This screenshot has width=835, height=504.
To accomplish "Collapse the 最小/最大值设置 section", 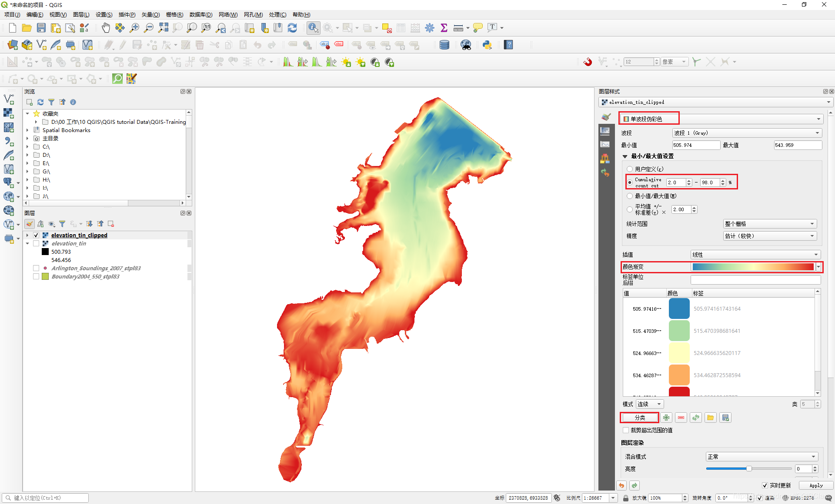I will tap(625, 156).
